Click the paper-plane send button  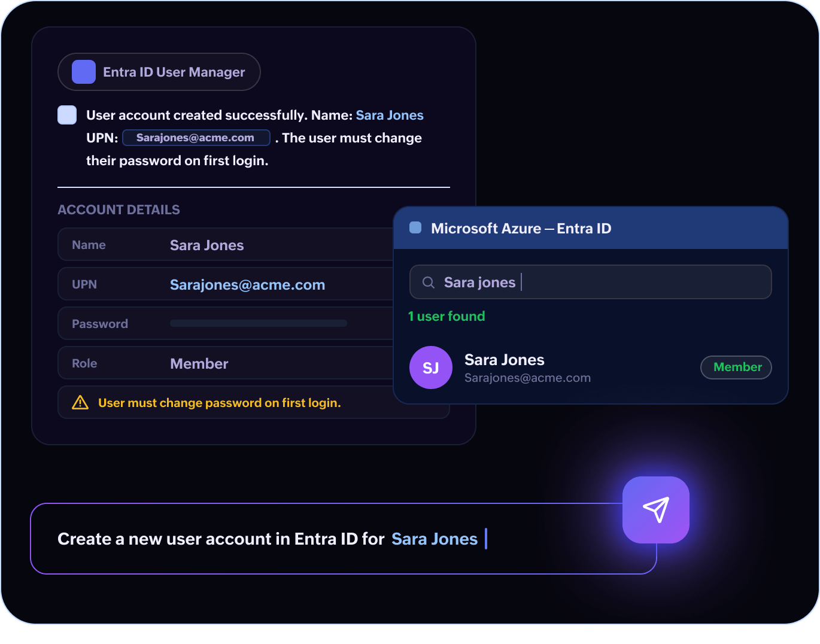656,510
